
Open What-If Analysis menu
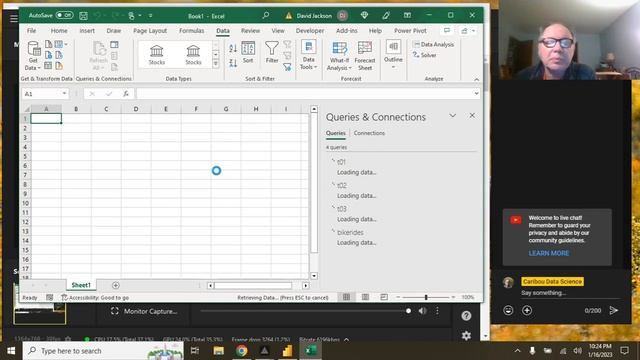[339, 56]
